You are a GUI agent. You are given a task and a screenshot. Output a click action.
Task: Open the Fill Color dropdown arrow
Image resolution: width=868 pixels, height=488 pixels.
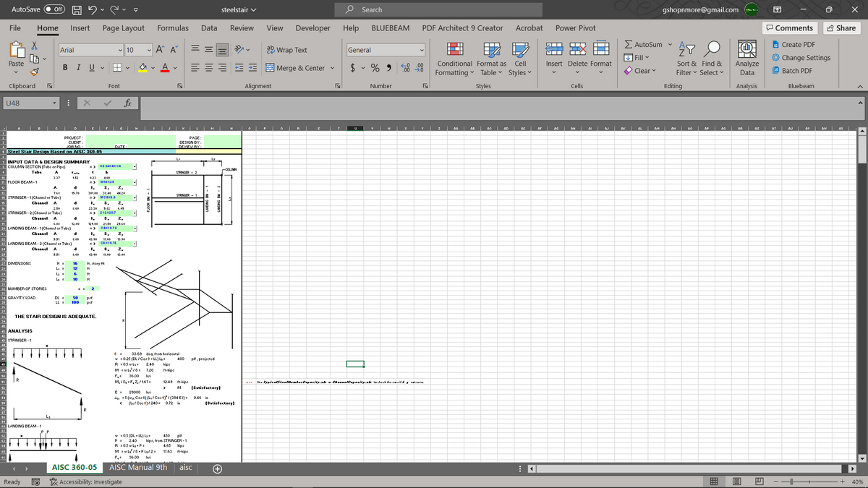point(154,68)
